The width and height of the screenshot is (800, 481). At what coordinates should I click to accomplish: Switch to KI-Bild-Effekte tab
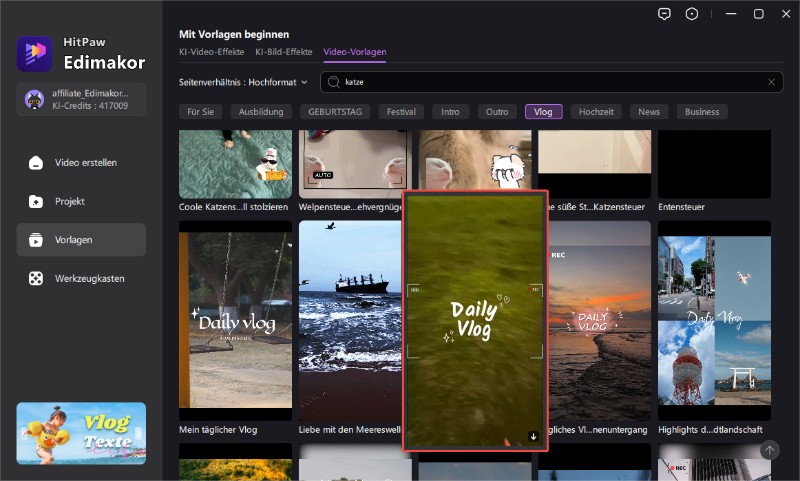coord(283,52)
